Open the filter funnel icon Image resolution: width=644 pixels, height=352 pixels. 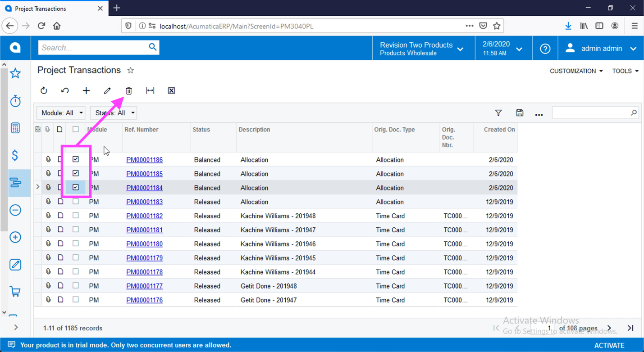[498, 113]
